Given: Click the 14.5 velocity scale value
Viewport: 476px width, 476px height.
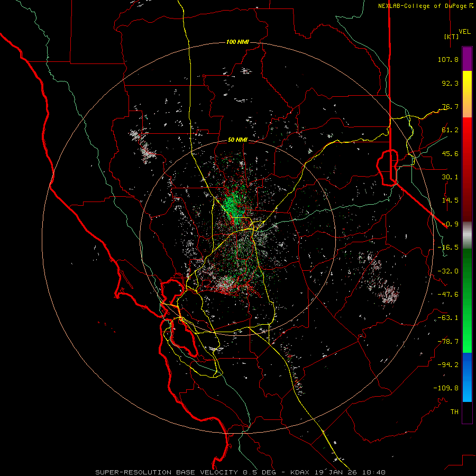Looking at the screenshot, I should point(450,200).
